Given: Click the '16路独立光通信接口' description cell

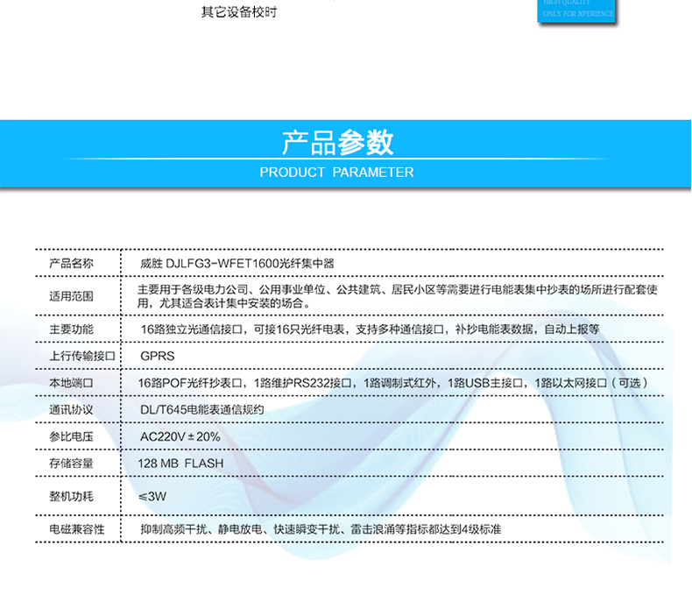Looking at the screenshot, I should (370, 329).
